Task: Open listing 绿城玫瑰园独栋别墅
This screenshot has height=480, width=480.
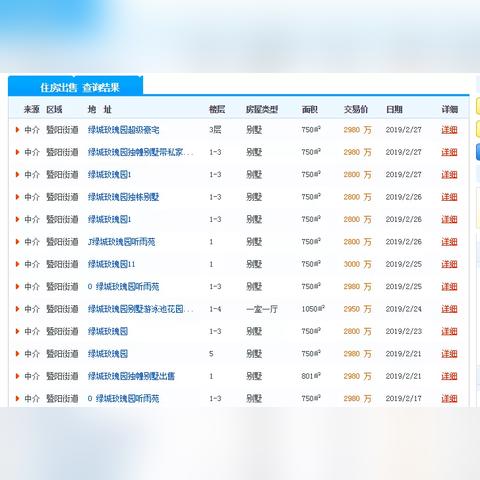Action: pos(123,197)
